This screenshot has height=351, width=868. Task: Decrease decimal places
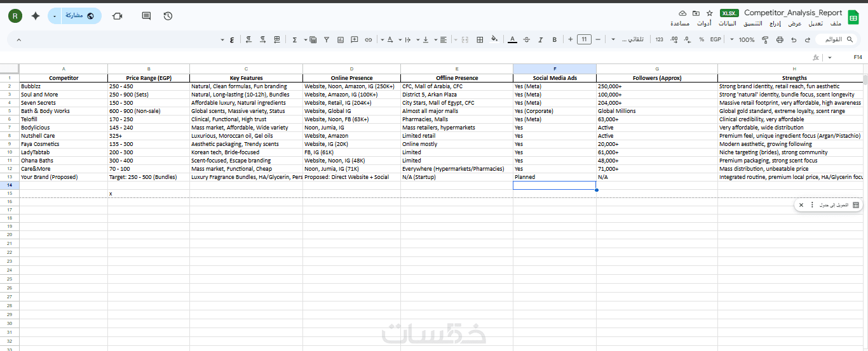click(x=688, y=39)
